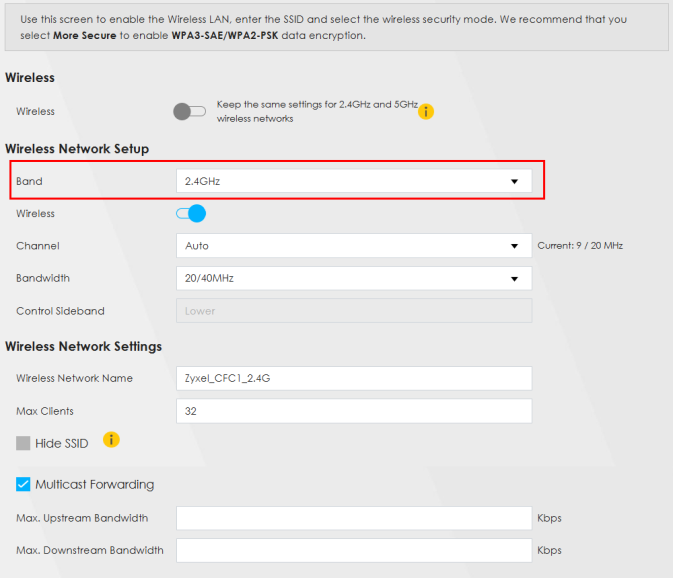Check the Hide SSID checkbox

pos(23,443)
